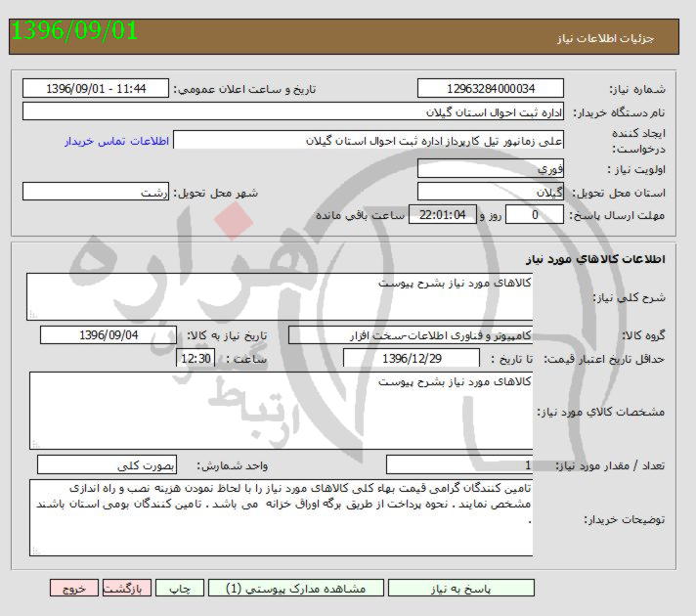Image resolution: width=696 pixels, height=616 pixels.
Task: Click the resize grip of توضیحات خریدار box
Action: tap(36, 550)
